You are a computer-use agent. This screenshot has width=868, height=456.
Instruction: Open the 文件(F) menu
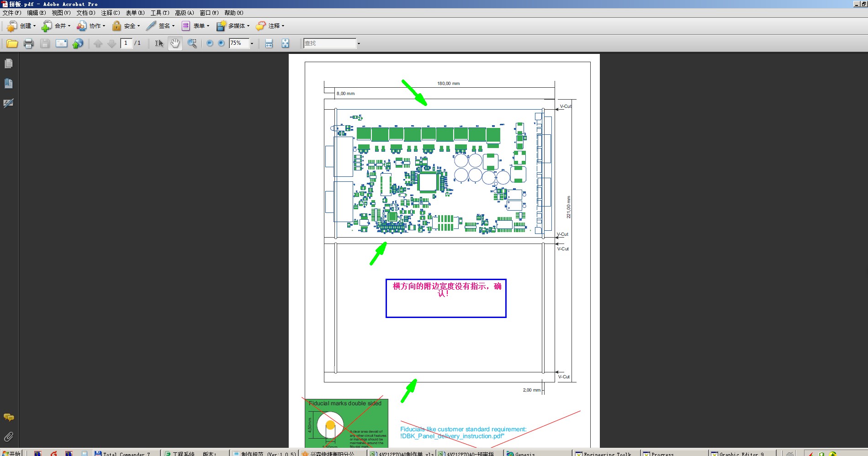(12, 13)
